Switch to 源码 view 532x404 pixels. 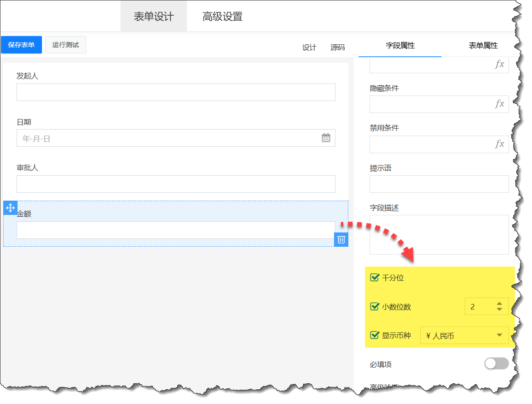(337, 48)
